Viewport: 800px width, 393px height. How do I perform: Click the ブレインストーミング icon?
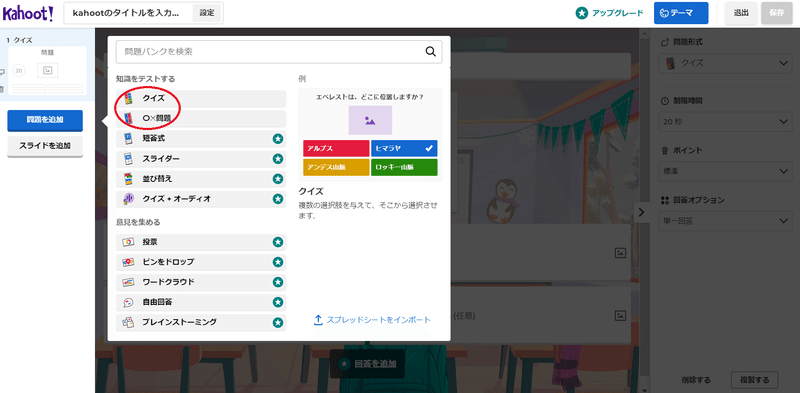tap(128, 322)
